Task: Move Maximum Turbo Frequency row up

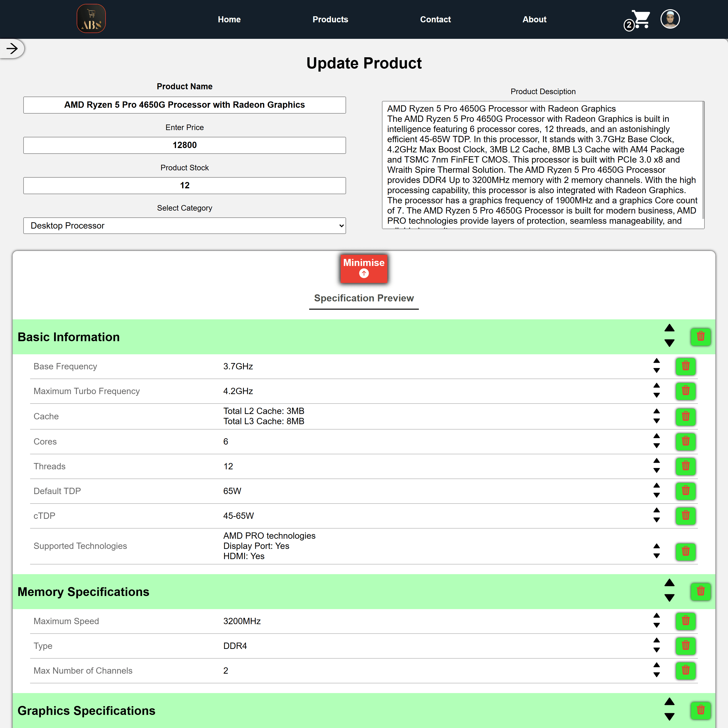Action: pos(656,386)
